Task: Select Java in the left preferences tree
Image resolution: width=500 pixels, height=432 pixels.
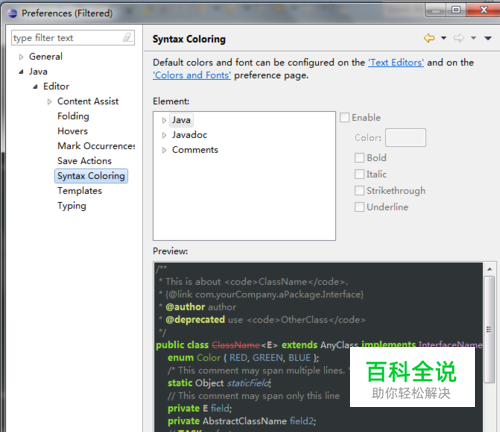Action: (x=38, y=72)
